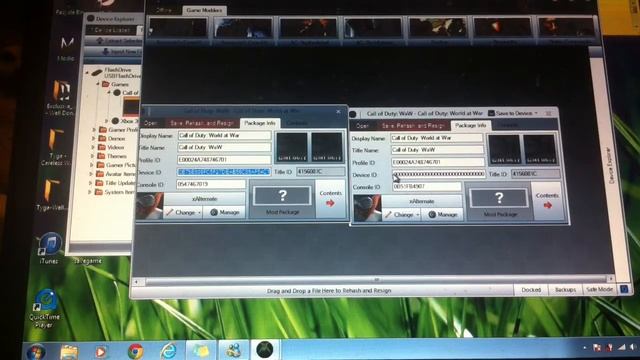This screenshot has width=640, height=360.
Task: Open Internet Explorer from the taskbar
Action: 168,351
